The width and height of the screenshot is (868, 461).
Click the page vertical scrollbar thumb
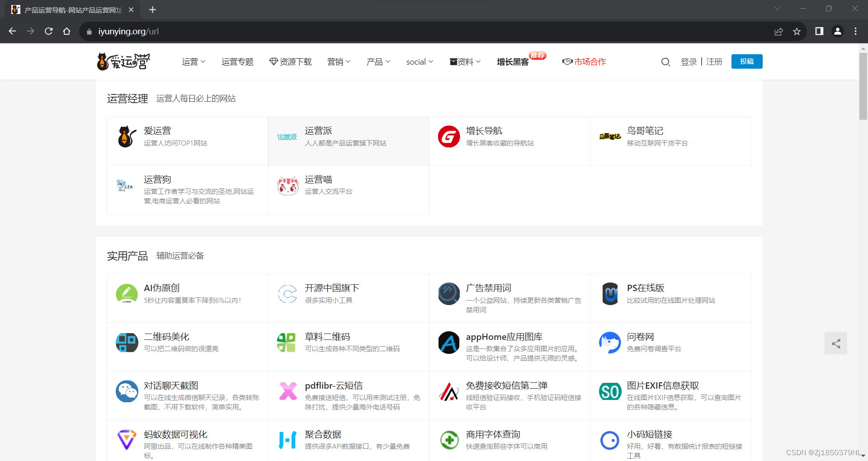click(863, 86)
